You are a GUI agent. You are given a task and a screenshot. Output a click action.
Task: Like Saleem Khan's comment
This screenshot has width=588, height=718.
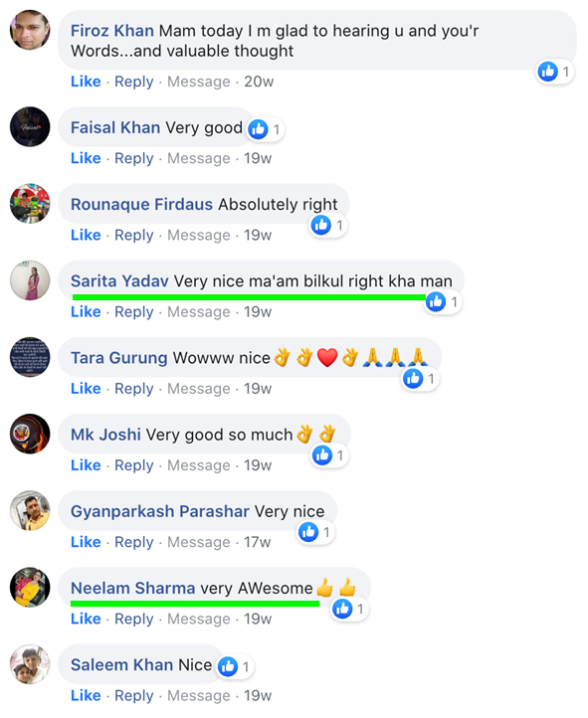(86, 695)
